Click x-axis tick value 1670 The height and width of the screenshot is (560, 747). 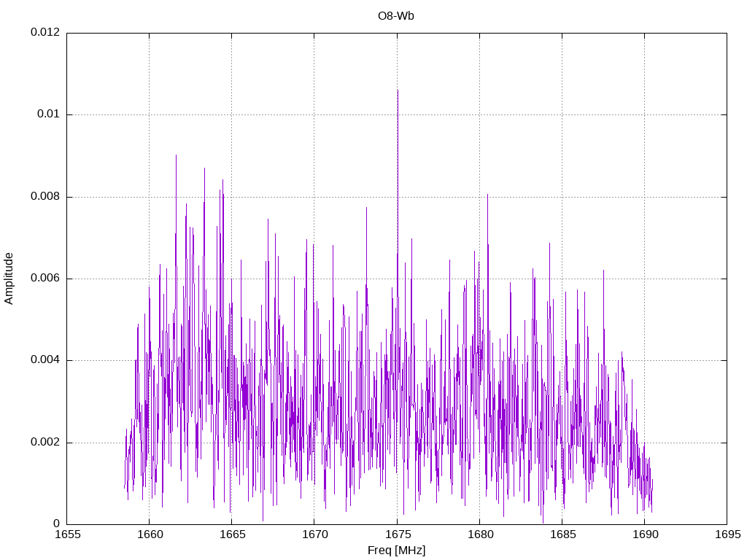point(315,534)
